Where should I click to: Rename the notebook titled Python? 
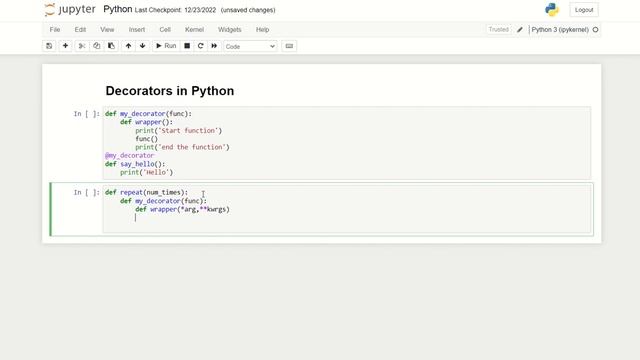click(x=118, y=9)
